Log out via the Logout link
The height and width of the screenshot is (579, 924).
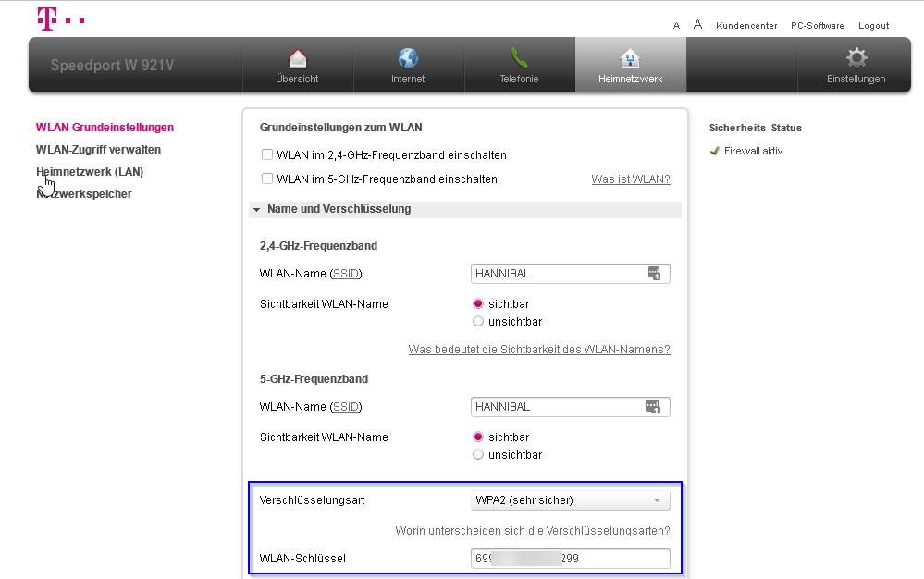pyautogui.click(x=872, y=25)
